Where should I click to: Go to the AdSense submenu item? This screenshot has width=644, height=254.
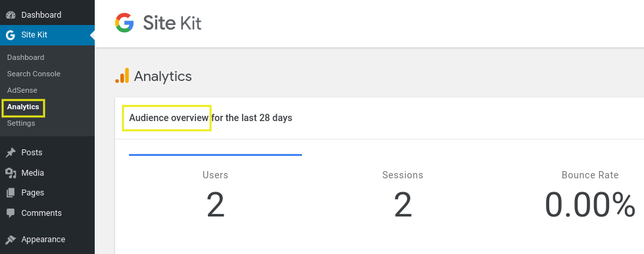[22, 90]
